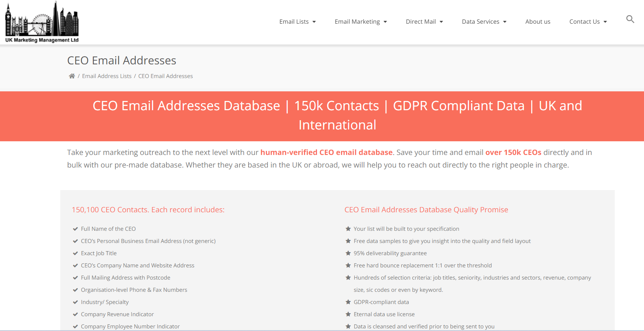Click text 'Exact Job Title'
Screen dimensions: 644x331
pyautogui.click(x=99, y=253)
